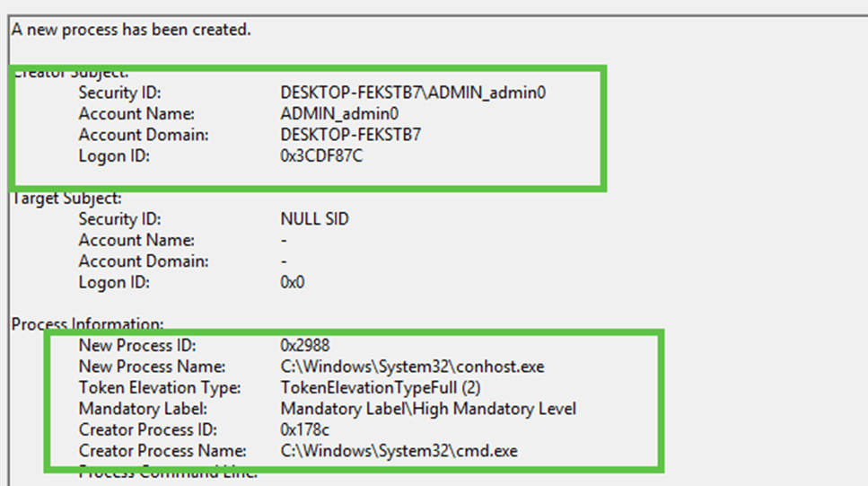868x486 pixels.
Task: Click Account Name value ADMIN_admin0
Action: click(x=339, y=113)
